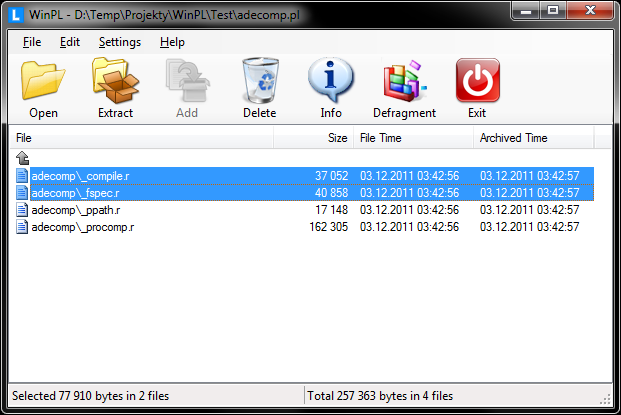Open the Help menu

(172, 42)
